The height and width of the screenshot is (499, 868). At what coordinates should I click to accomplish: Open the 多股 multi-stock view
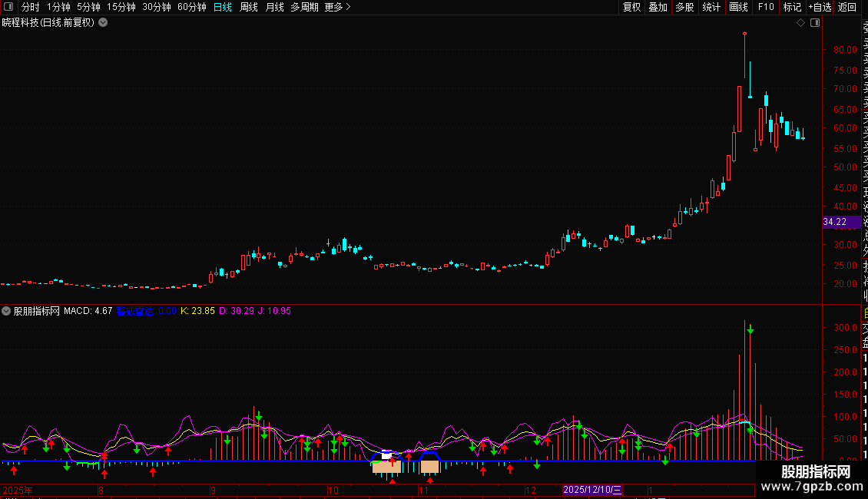pyautogui.click(x=684, y=7)
